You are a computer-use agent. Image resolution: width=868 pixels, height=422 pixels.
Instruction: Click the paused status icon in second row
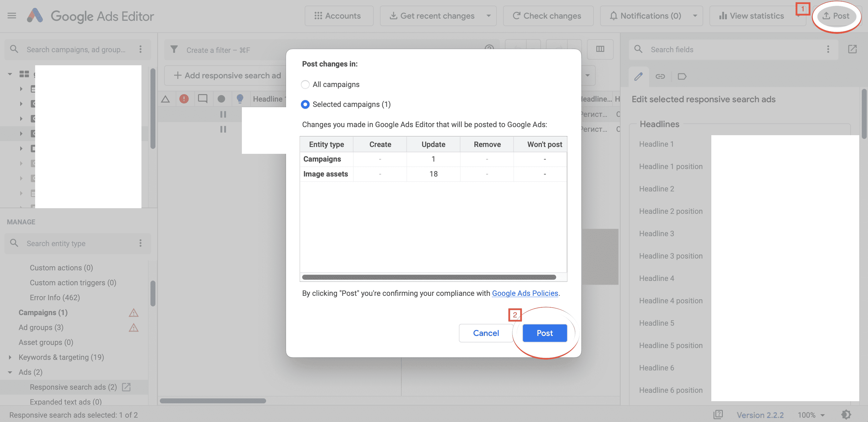click(223, 129)
